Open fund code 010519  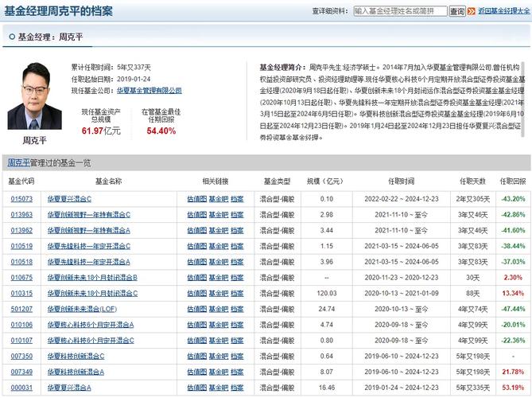click(x=21, y=246)
